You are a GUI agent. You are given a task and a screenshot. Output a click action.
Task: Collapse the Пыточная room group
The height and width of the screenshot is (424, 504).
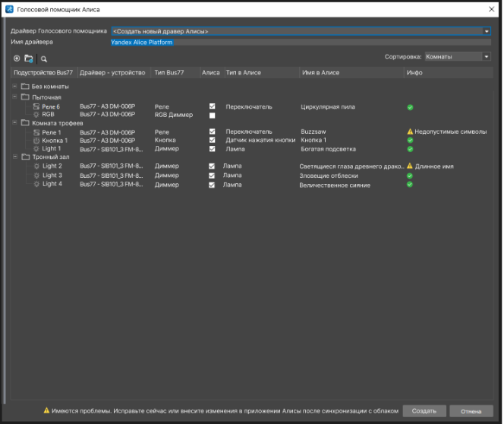pyautogui.click(x=15, y=97)
